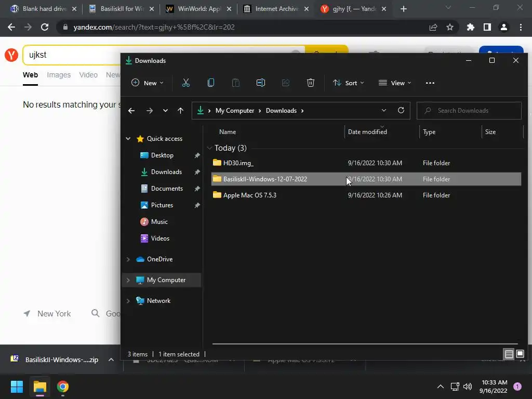532x399 pixels.
Task: Select the Images tab on Yandex
Action: [59, 75]
